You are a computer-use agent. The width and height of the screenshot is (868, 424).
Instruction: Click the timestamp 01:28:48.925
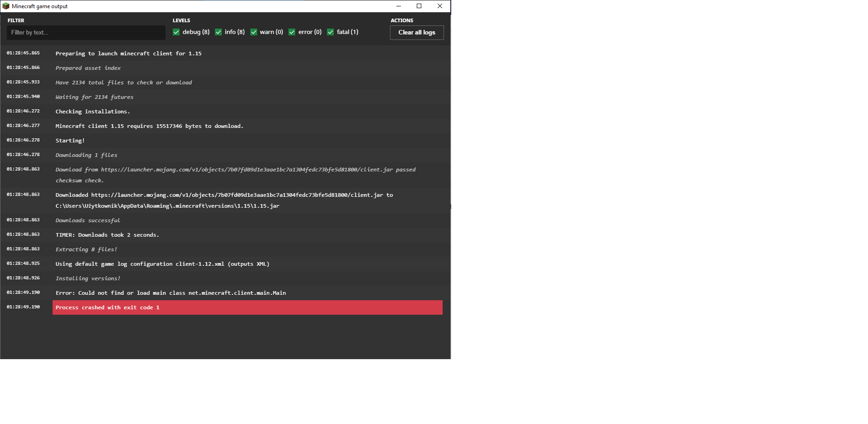coord(23,263)
